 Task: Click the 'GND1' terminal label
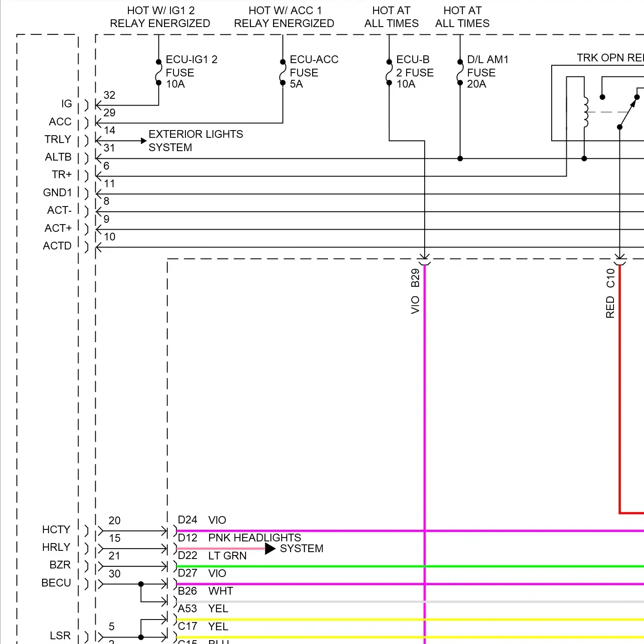click(58, 193)
